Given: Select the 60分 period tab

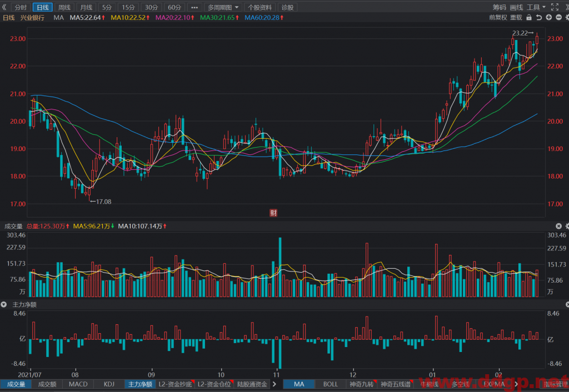Looking at the screenshot, I should point(174,7).
